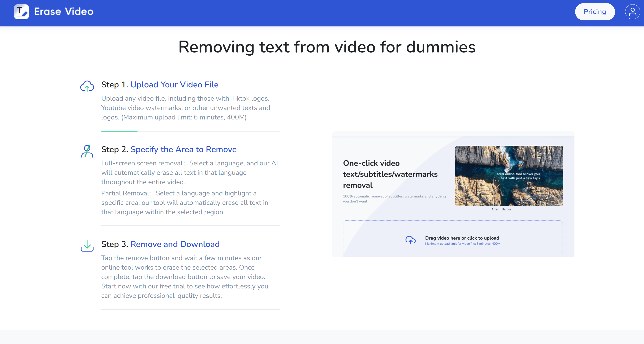Click 'Drag video here or click to upload'
Viewport: 644px width, 344px height.
pyautogui.click(x=462, y=238)
